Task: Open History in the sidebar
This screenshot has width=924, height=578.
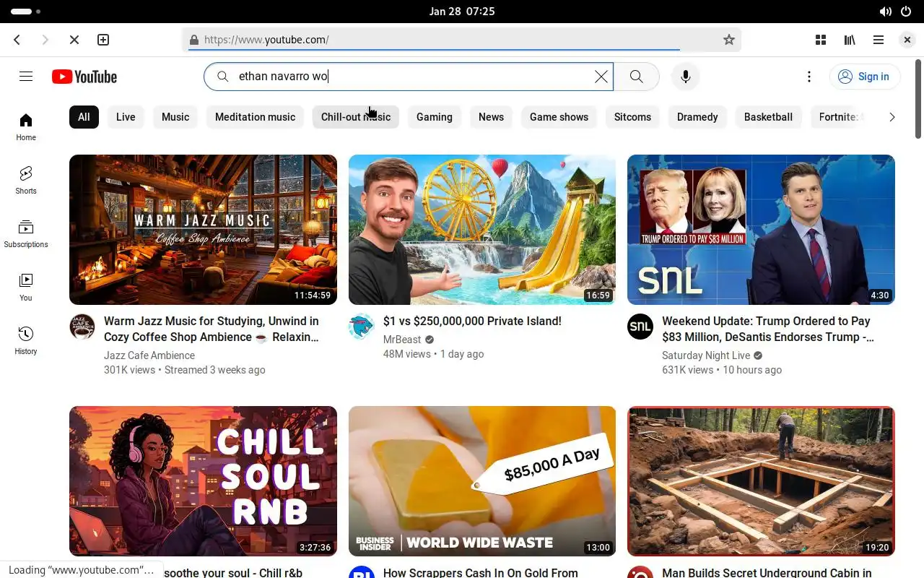Action: [26, 341]
